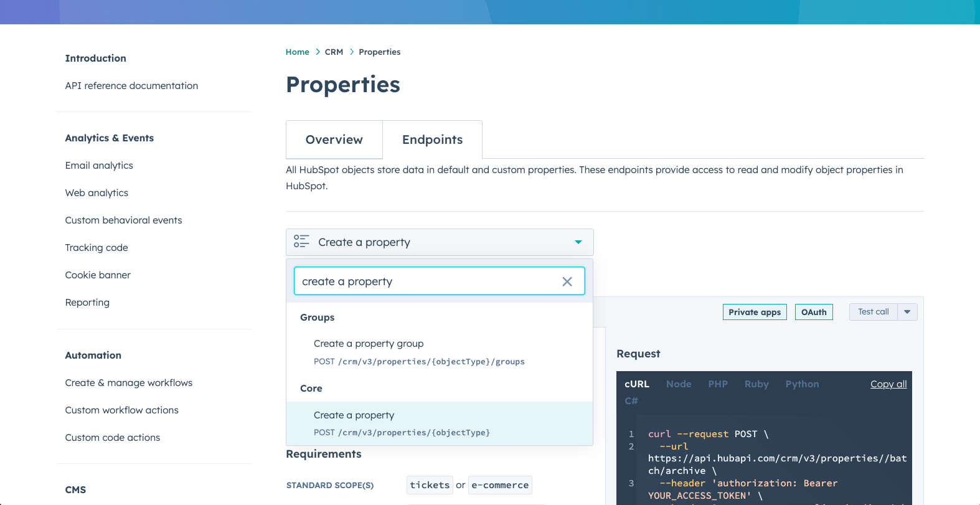Switch to the Overview tab
Image resolution: width=980 pixels, height=505 pixels.
pos(334,139)
